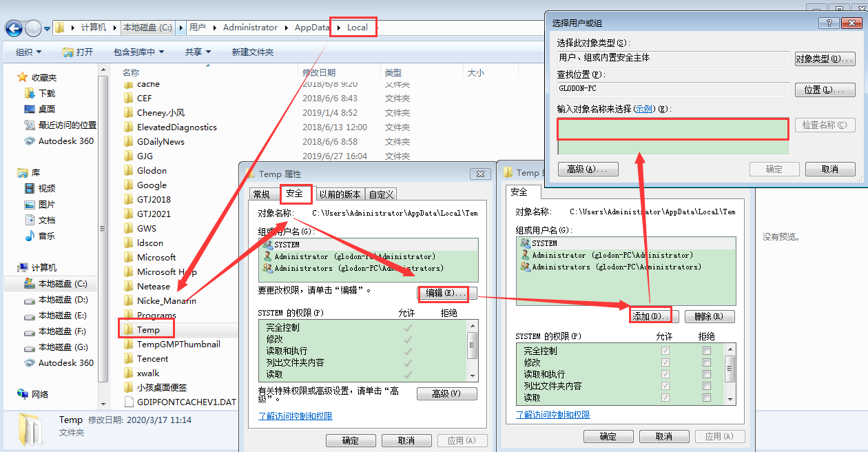The image size is (868, 452).
Task: Click the 网络 network icon
Action: tap(22, 394)
